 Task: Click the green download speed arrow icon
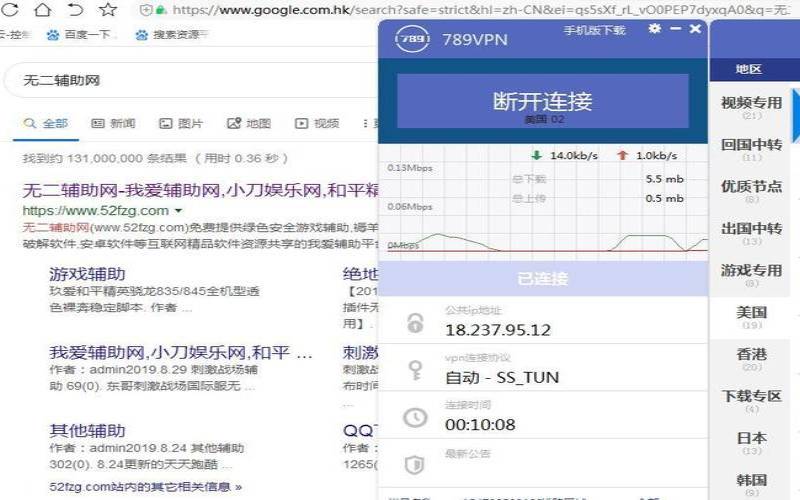click(x=536, y=155)
